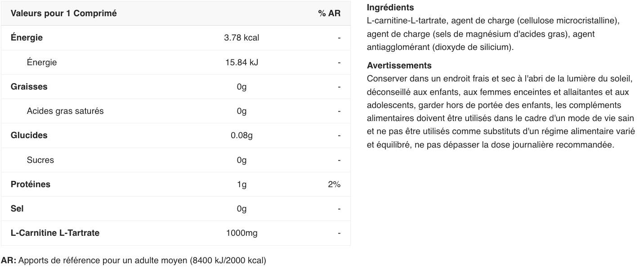Select the 'Sel' row label
Image resolution: width=644 pixels, height=270 pixels.
17,209
